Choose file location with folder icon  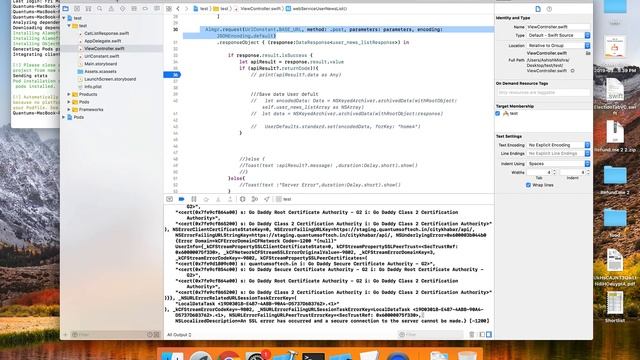click(588, 53)
